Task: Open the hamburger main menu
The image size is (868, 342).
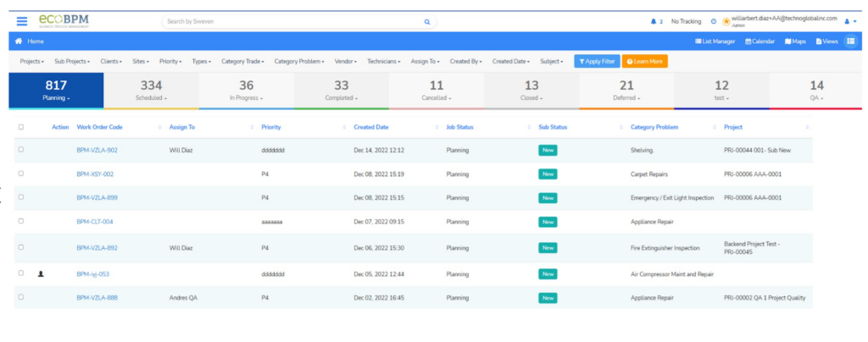Action: tap(22, 21)
